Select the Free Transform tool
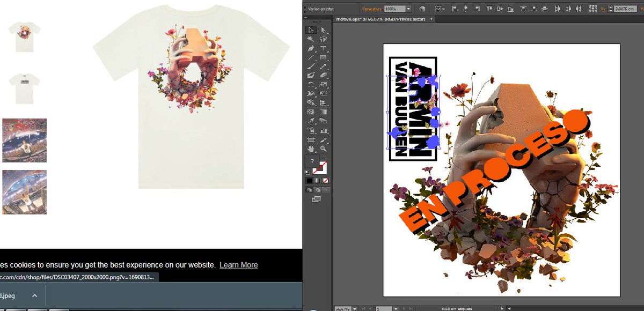Image resolution: width=644 pixels, height=311 pixels. point(323,93)
